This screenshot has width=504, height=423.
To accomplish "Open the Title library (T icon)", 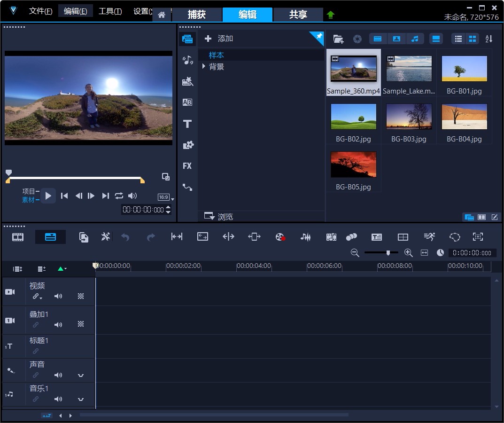I will click(187, 124).
